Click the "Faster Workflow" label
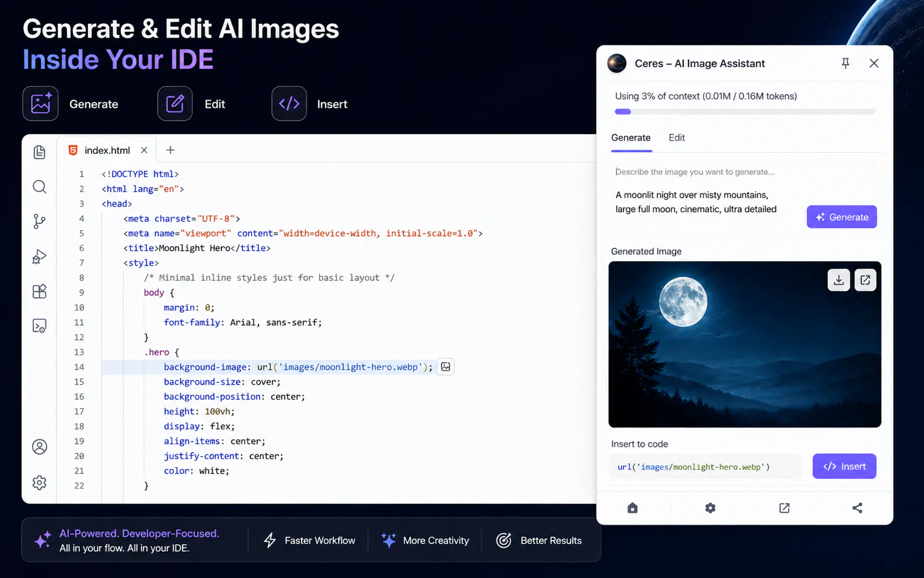This screenshot has height=578, width=924. (x=320, y=541)
